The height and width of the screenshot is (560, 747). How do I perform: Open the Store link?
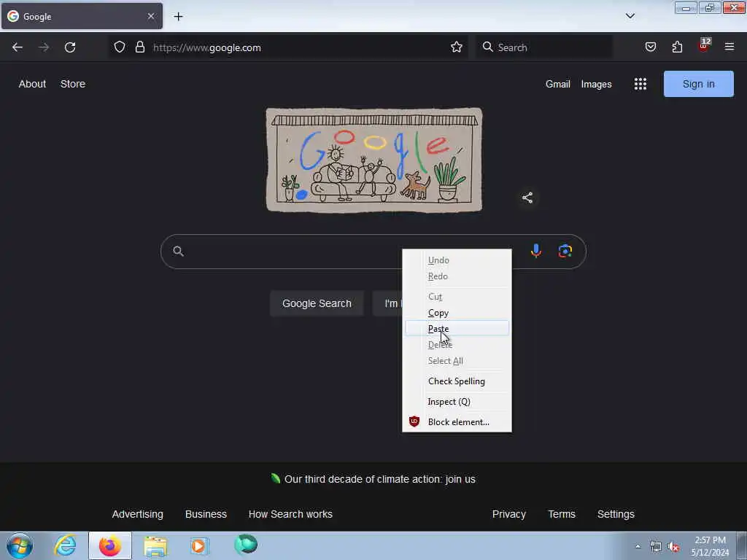click(73, 84)
